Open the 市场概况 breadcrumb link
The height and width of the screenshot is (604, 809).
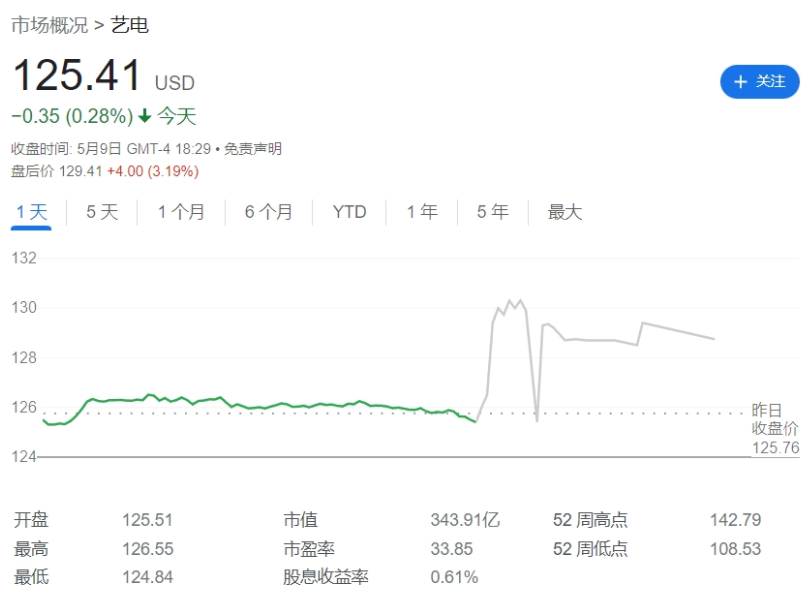(x=50, y=25)
